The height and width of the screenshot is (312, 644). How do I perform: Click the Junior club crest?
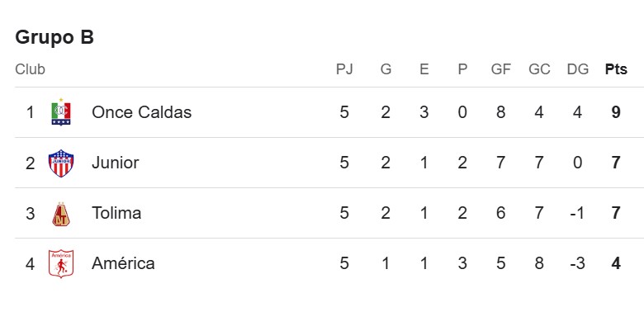pos(61,163)
